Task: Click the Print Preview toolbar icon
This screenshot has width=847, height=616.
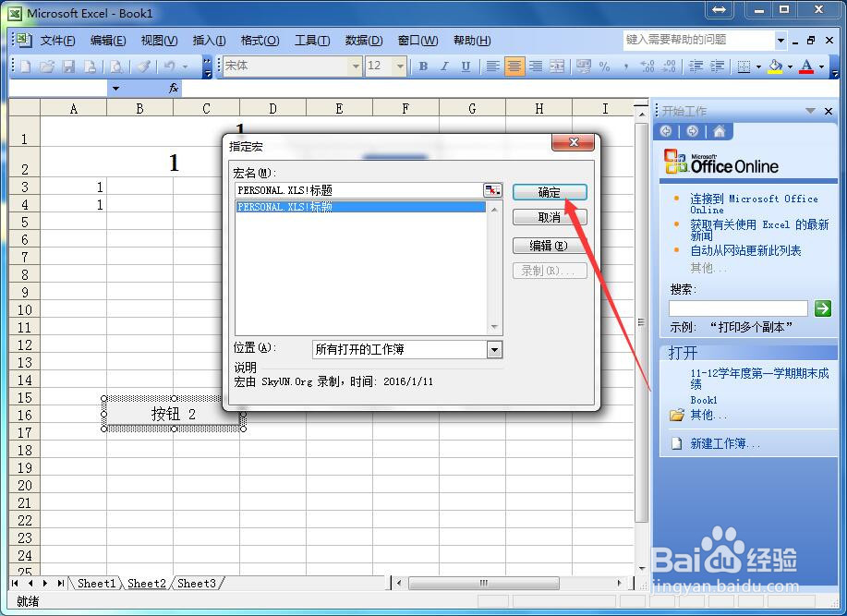Action: 115,66
